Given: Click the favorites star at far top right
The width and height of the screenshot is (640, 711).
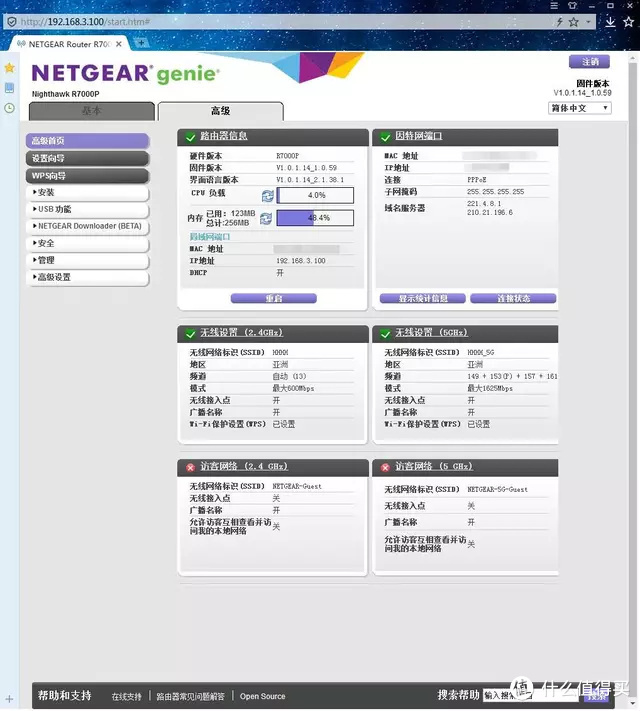Looking at the screenshot, I should click(x=629, y=21).
